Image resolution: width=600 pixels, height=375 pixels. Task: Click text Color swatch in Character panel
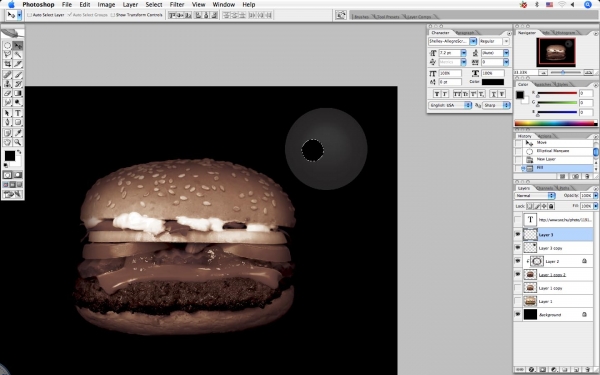coord(493,82)
